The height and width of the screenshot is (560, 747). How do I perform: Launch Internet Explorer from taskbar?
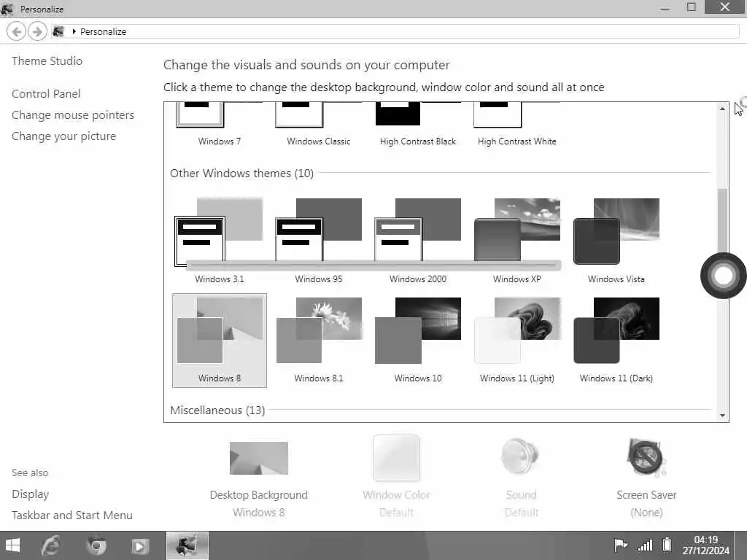51,545
